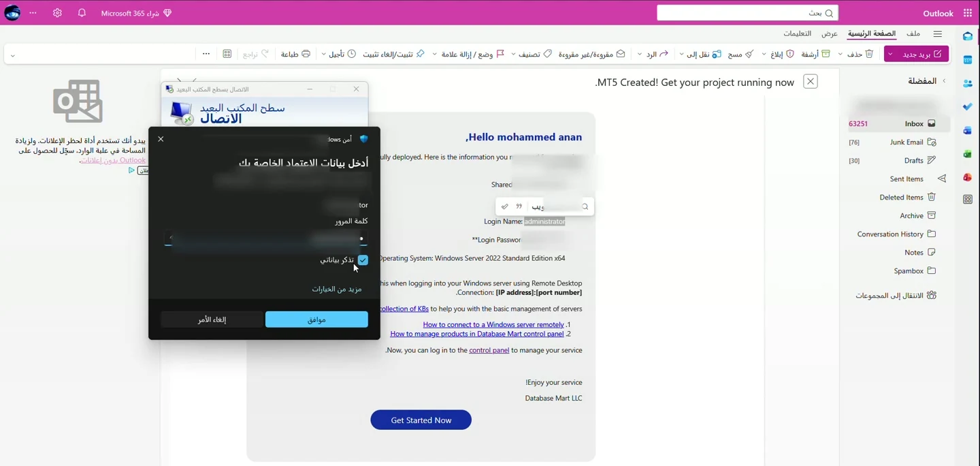Viewport: 980px width, 466px height.
Task: Expand the بريد جديد dropdown arrow
Action: coord(890,54)
